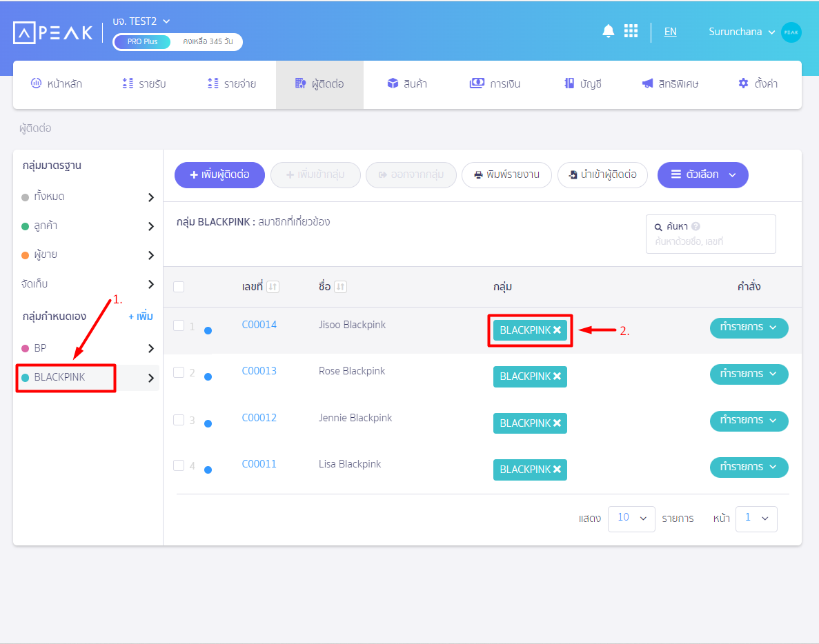The width and height of the screenshot is (819, 644).
Task: Click the magnifier search icon
Action: click(659, 227)
